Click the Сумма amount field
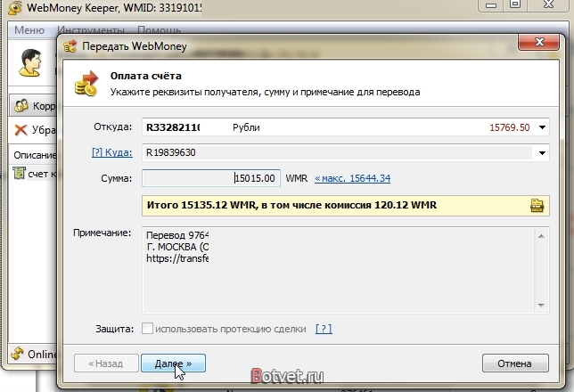Screen dimensions: 574x392 point(211,178)
